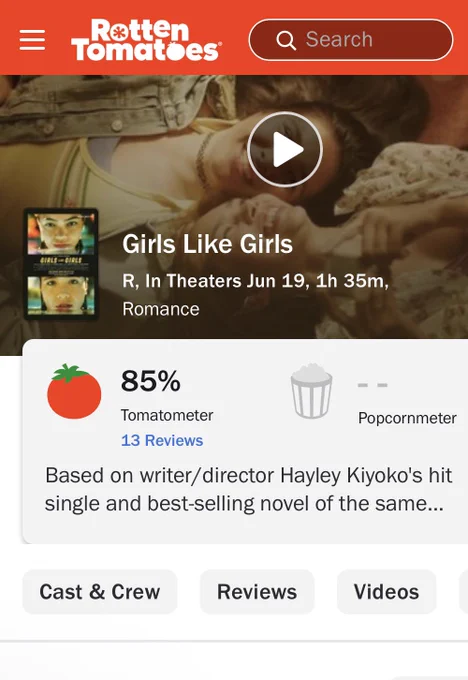The height and width of the screenshot is (680, 468).
Task: Click the 85% Tomatometer score
Action: 151,381
